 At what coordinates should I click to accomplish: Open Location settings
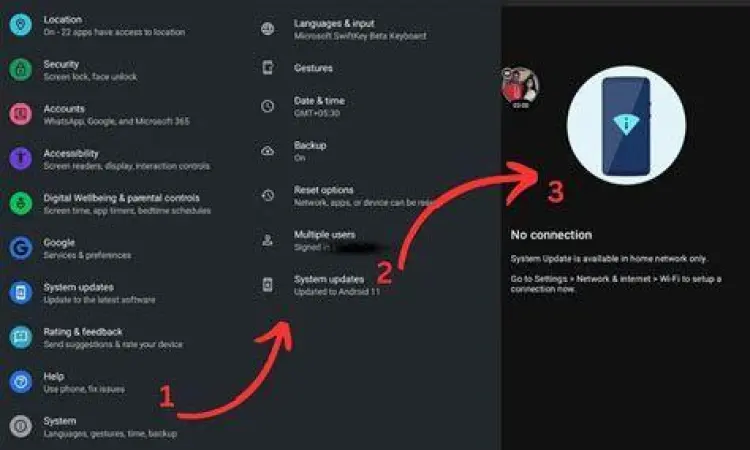tap(114, 25)
